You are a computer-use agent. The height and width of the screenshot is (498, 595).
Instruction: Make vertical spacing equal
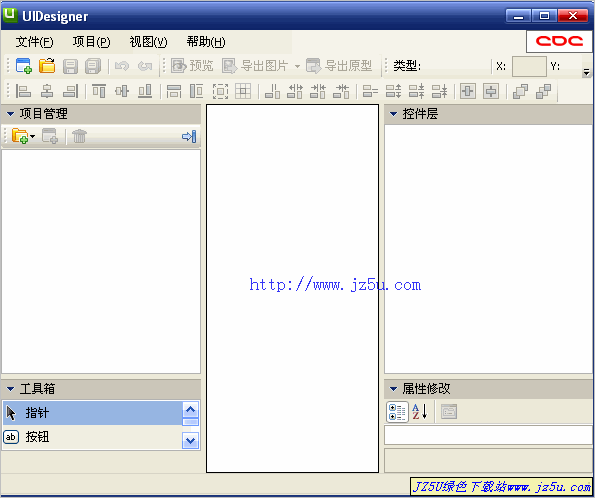point(370,91)
